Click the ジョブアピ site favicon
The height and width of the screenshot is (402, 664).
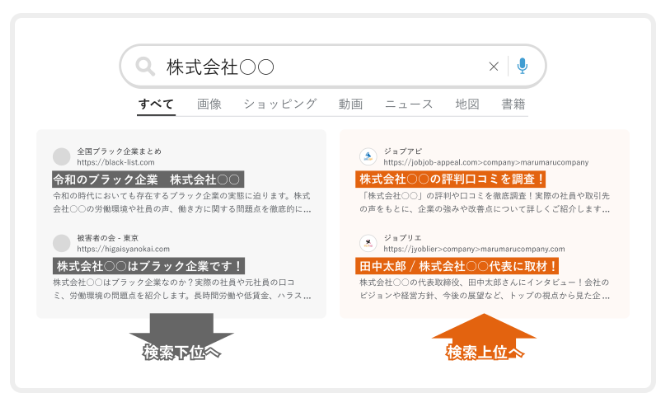point(368,156)
